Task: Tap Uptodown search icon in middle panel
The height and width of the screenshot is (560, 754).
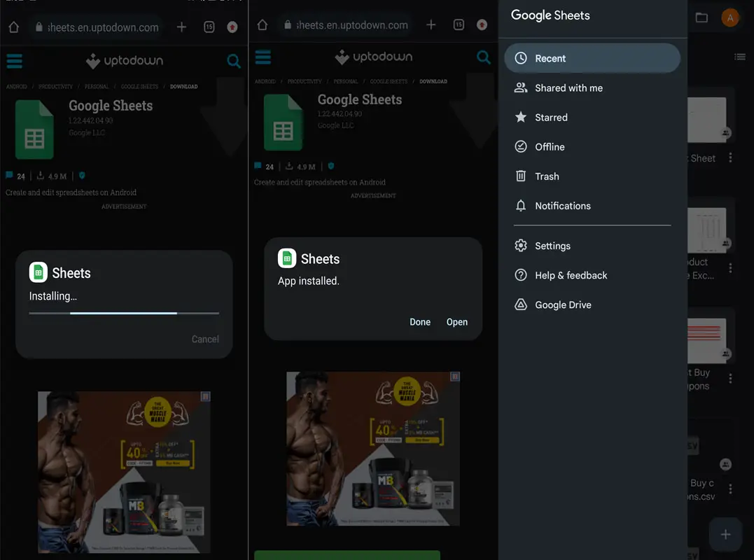Action: click(x=483, y=57)
